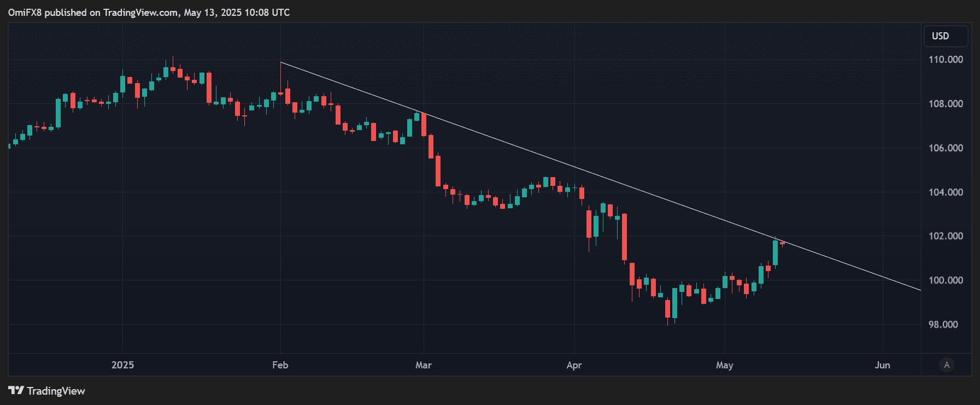Click the 106.000 price label

(946, 148)
